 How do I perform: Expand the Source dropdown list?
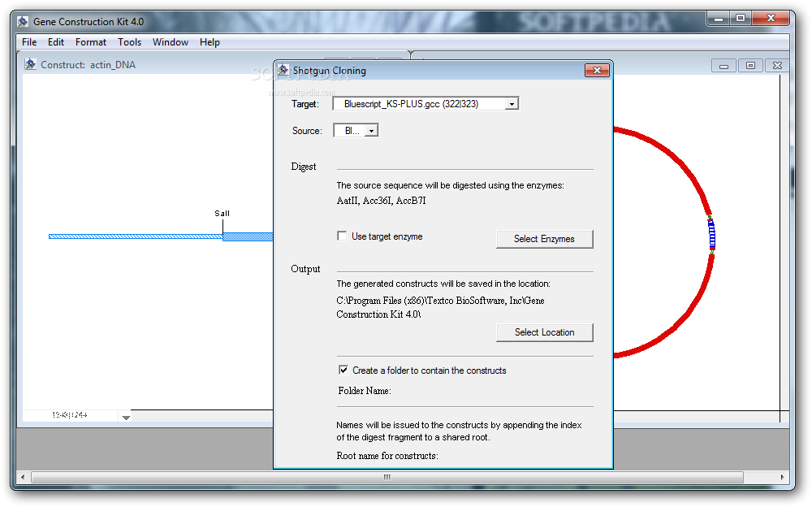click(371, 131)
